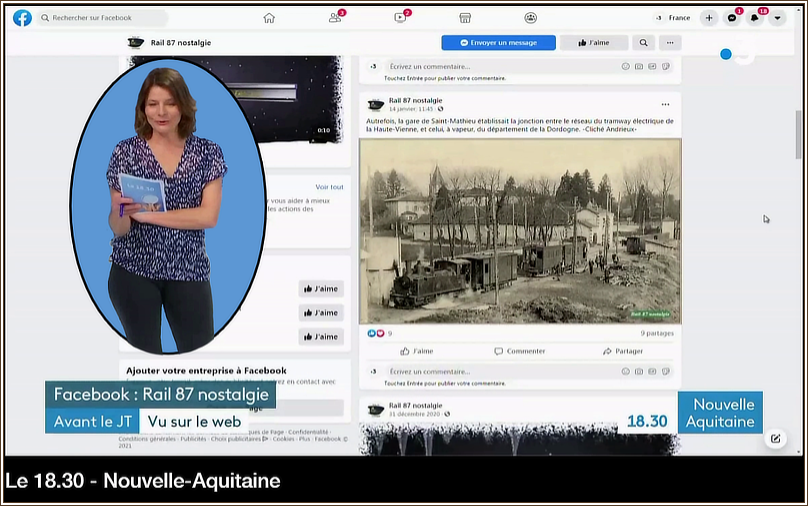Screen dimensions: 808x506
Task: Open the vintage steam train photo
Action: 520,231
